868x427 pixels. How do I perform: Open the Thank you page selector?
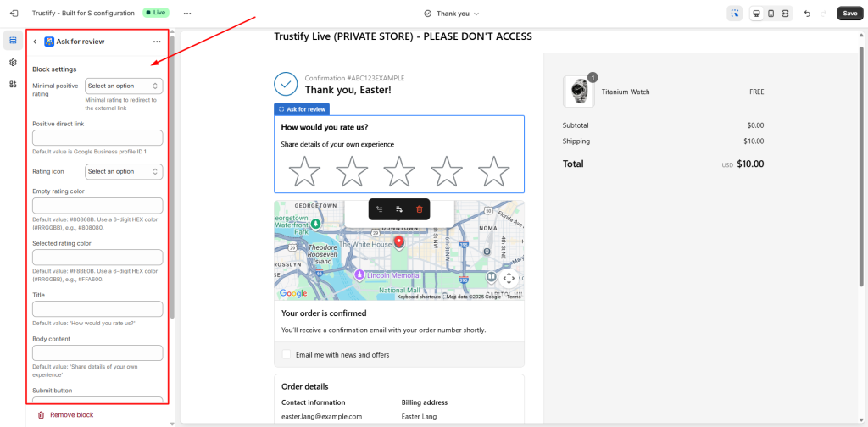pos(452,14)
